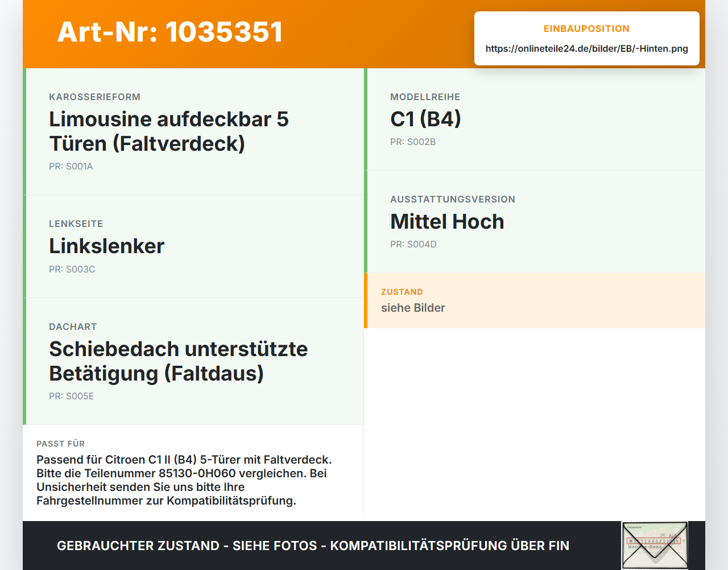The height and width of the screenshot is (570, 728).
Task: Select the 'Mittel Hoch' value
Action: (x=447, y=222)
